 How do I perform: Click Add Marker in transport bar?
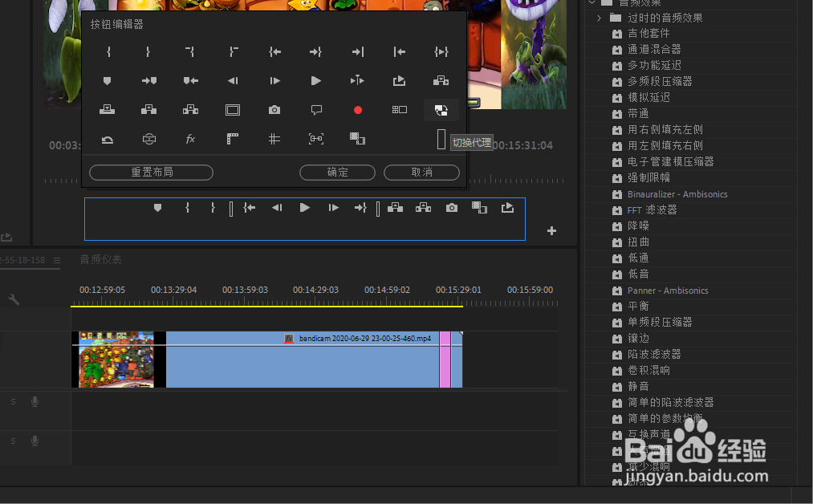coord(157,208)
